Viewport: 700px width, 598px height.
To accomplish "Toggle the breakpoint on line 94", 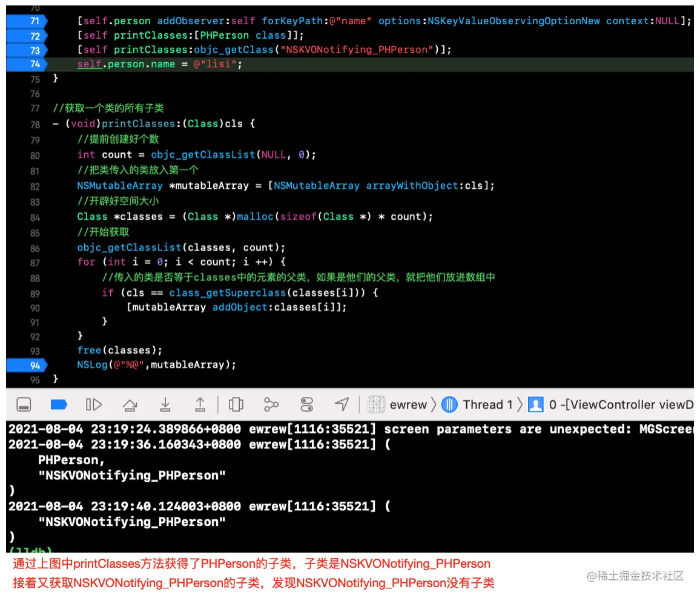I will pyautogui.click(x=27, y=366).
